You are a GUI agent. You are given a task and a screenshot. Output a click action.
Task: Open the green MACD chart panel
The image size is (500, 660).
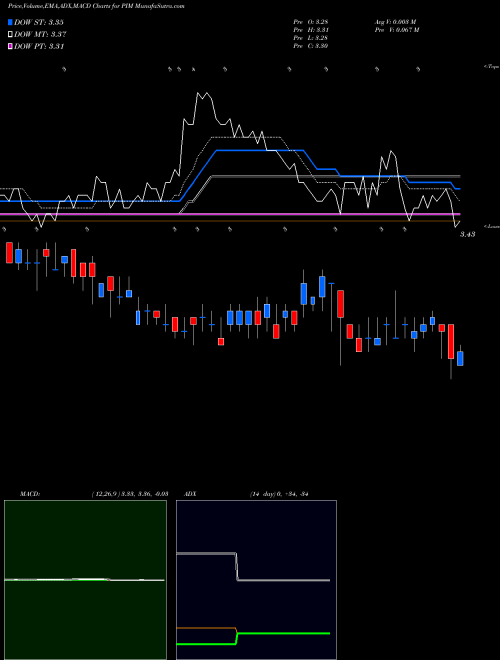pyautogui.click(x=85, y=580)
